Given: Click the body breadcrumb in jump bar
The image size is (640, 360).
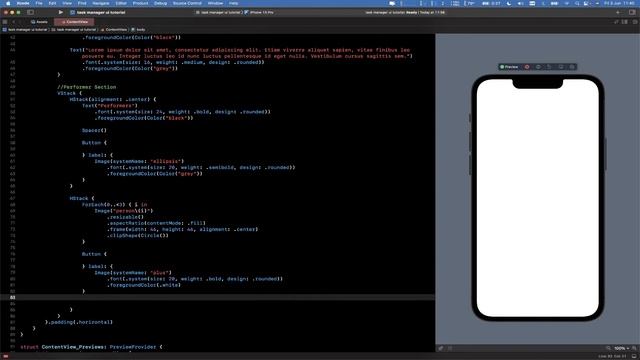Looking at the screenshot, I should 138,30.
